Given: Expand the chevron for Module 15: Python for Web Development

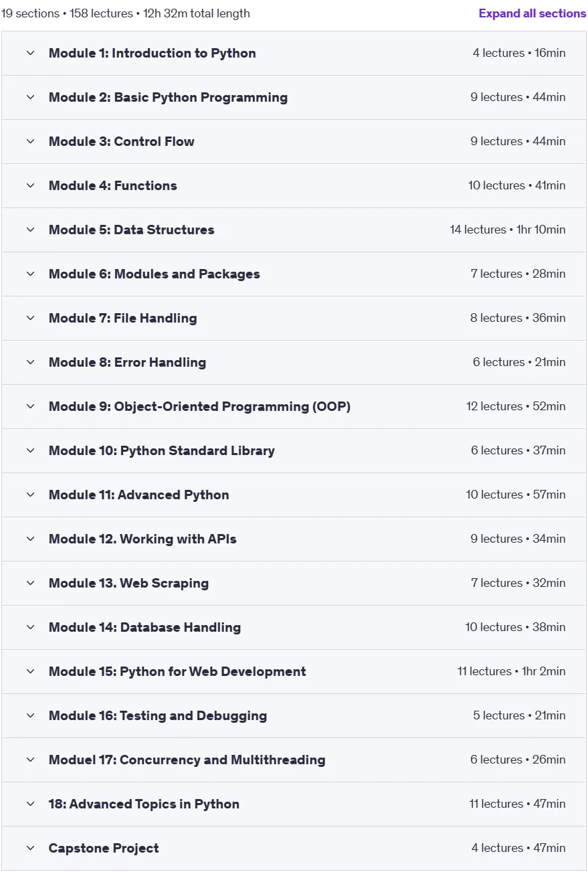Looking at the screenshot, I should [x=30, y=671].
